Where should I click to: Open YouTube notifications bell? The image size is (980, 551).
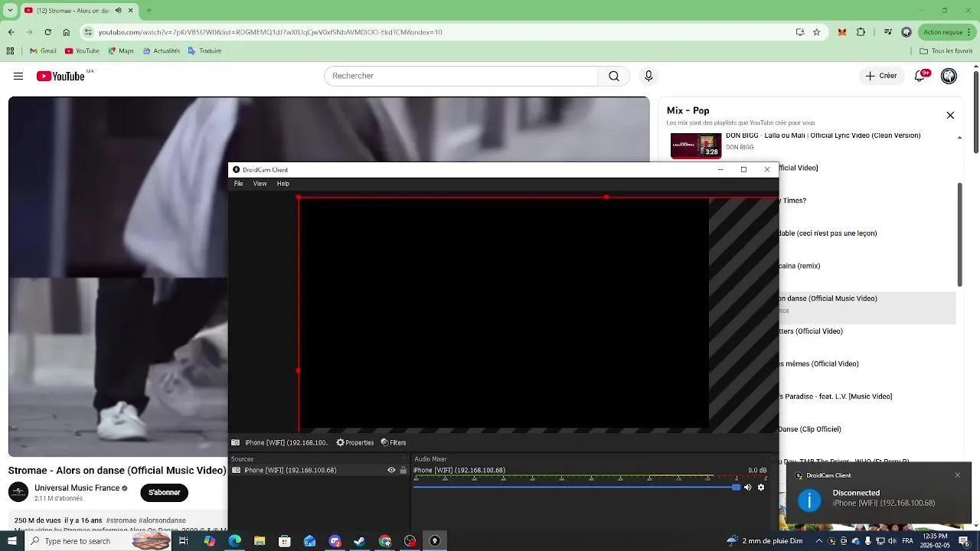tap(921, 76)
